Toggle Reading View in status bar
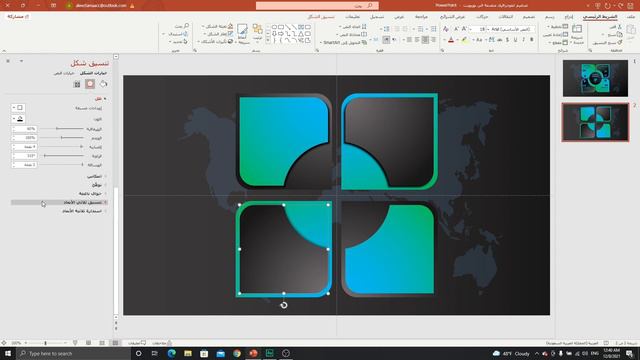The height and width of the screenshot is (360, 640). 89,343
